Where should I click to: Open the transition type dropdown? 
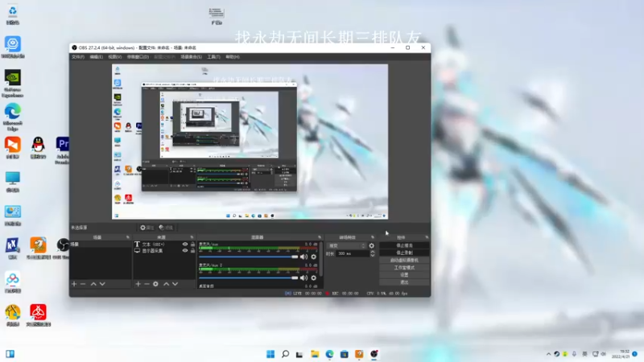tap(347, 246)
